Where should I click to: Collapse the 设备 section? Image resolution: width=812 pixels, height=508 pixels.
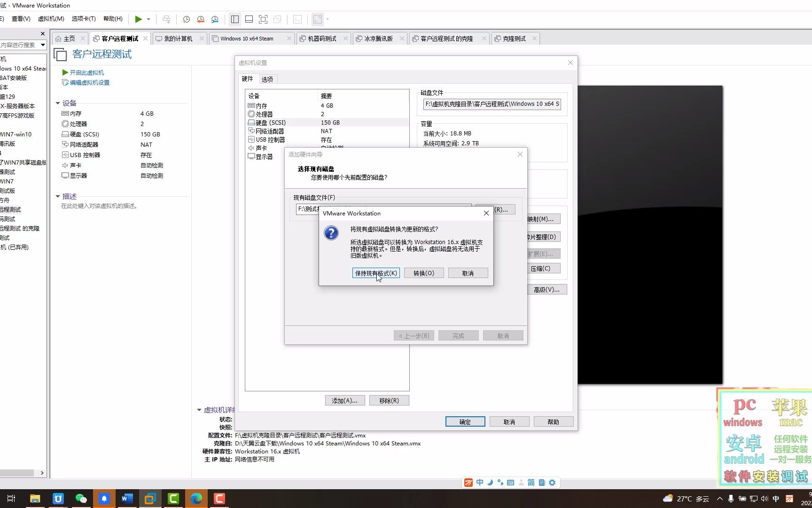click(58, 103)
